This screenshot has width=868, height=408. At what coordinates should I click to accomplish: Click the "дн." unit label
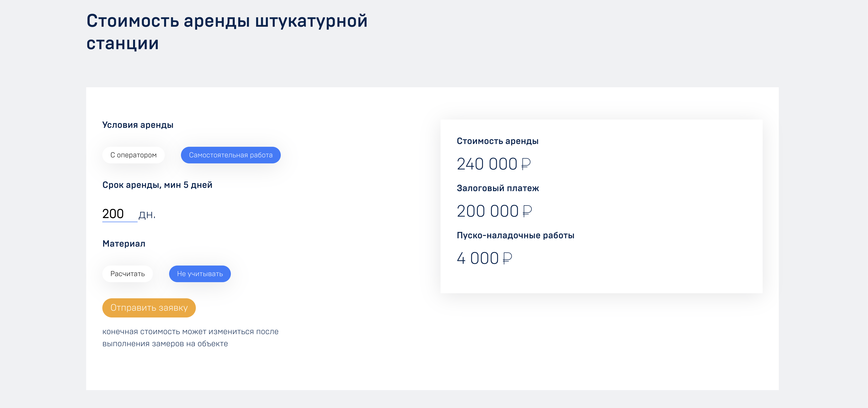pyautogui.click(x=147, y=214)
